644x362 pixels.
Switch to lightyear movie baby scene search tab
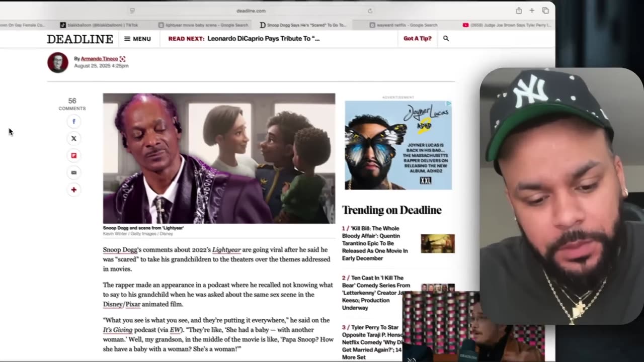tap(204, 25)
